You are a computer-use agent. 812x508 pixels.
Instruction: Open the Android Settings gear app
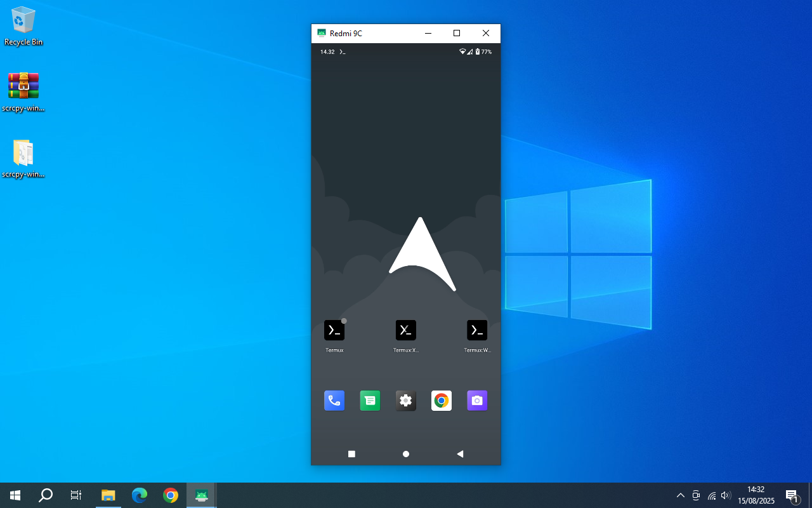406,401
